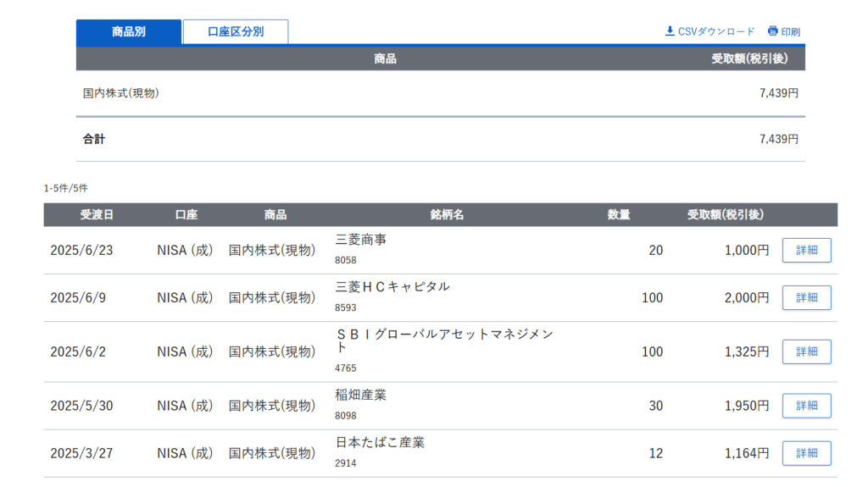Click stock code 8593
This screenshot has height=487, width=868.
[346, 307]
